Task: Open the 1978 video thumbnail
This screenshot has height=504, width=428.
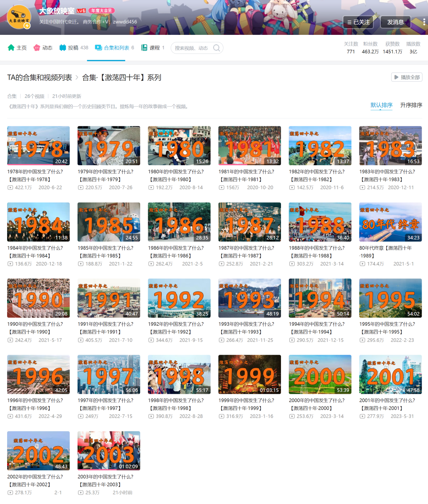Action: tap(38, 145)
